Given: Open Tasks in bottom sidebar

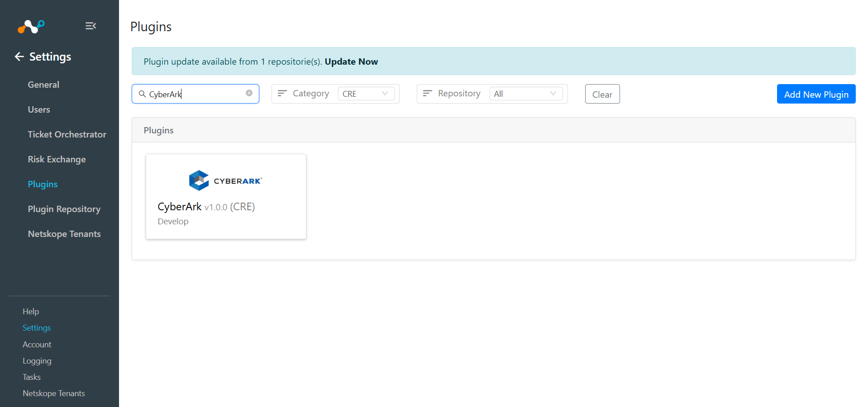Looking at the screenshot, I should tap(32, 377).
